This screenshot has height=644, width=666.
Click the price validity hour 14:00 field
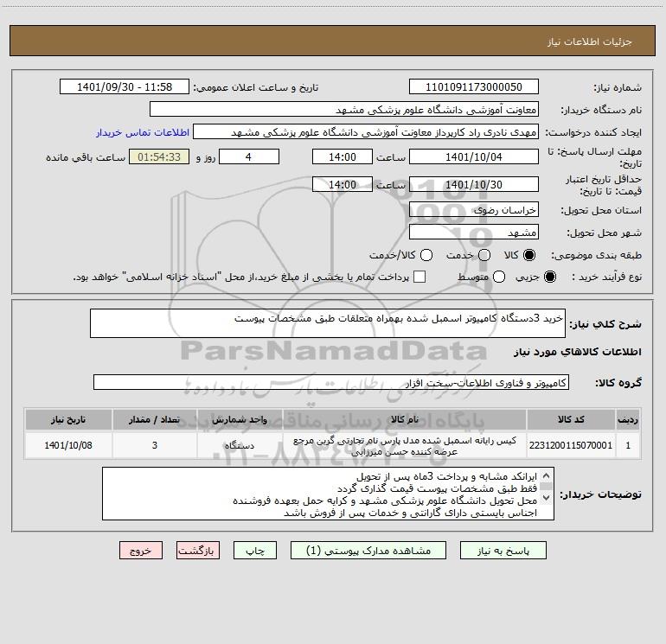pos(343,184)
